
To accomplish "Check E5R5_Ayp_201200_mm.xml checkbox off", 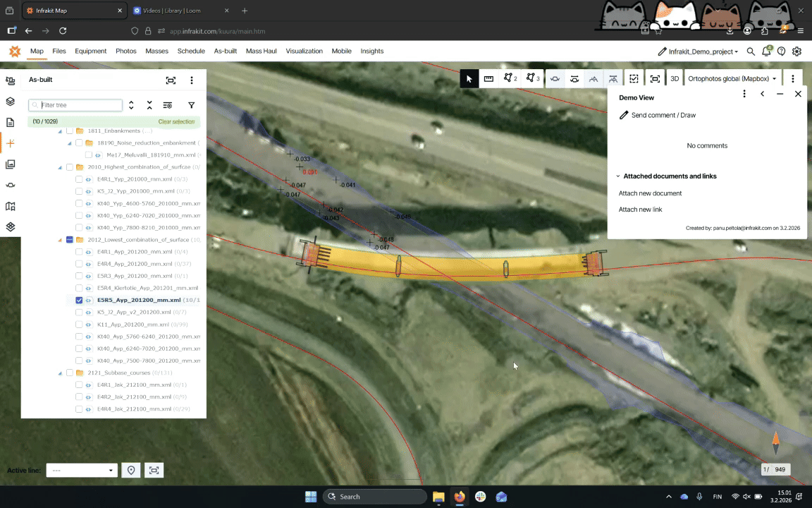I will point(79,300).
